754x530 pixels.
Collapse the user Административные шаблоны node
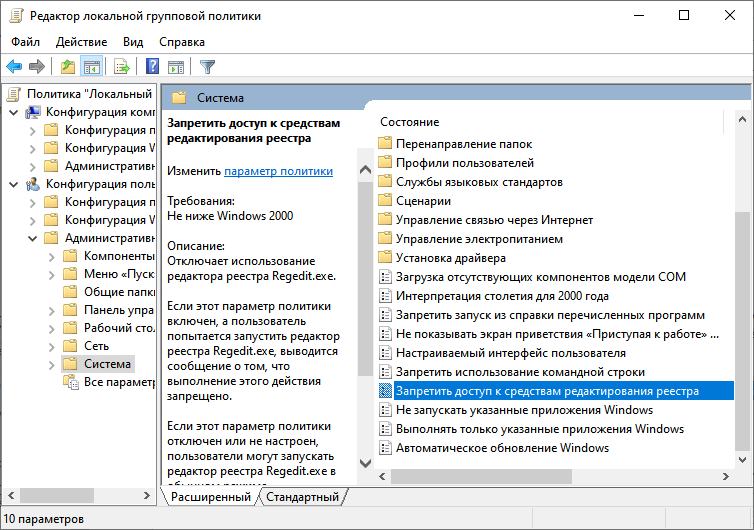pos(33,239)
